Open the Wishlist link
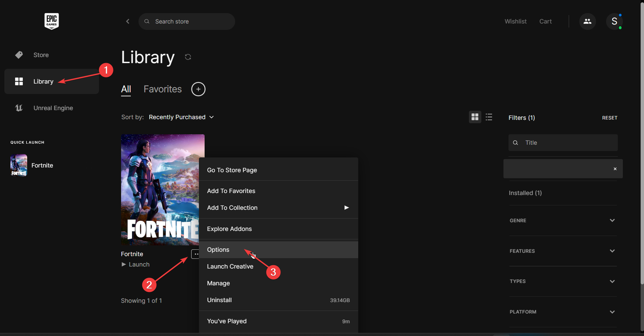The image size is (644, 336). [x=516, y=21]
